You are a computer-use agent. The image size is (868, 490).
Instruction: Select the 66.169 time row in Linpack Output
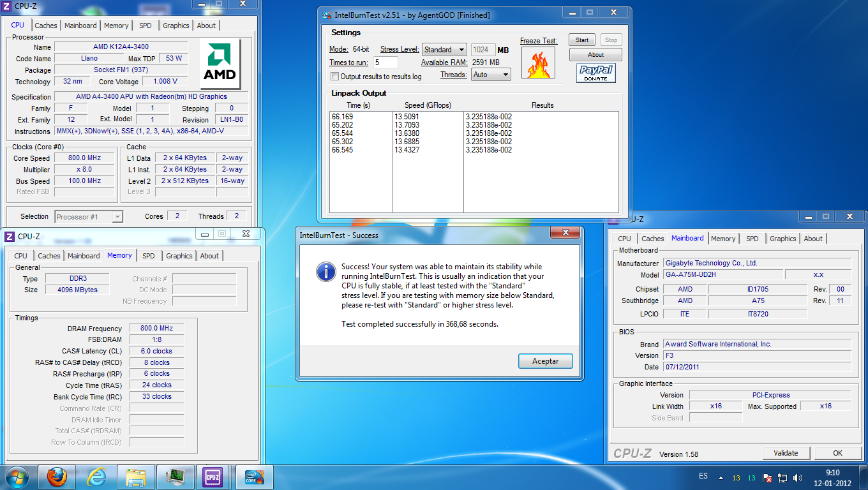pos(342,117)
